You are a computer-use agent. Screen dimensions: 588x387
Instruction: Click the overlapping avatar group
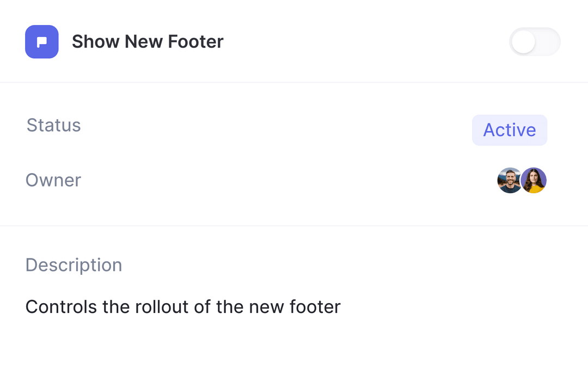pyautogui.click(x=522, y=180)
